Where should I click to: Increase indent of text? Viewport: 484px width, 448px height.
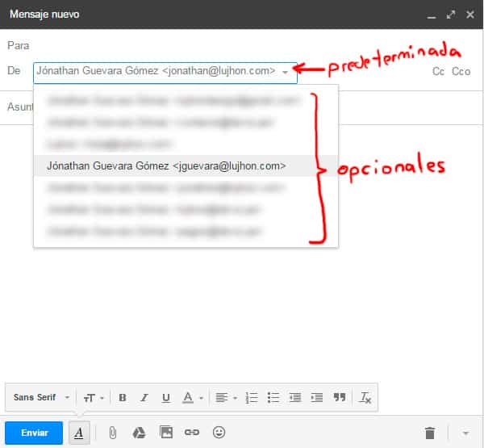click(317, 398)
